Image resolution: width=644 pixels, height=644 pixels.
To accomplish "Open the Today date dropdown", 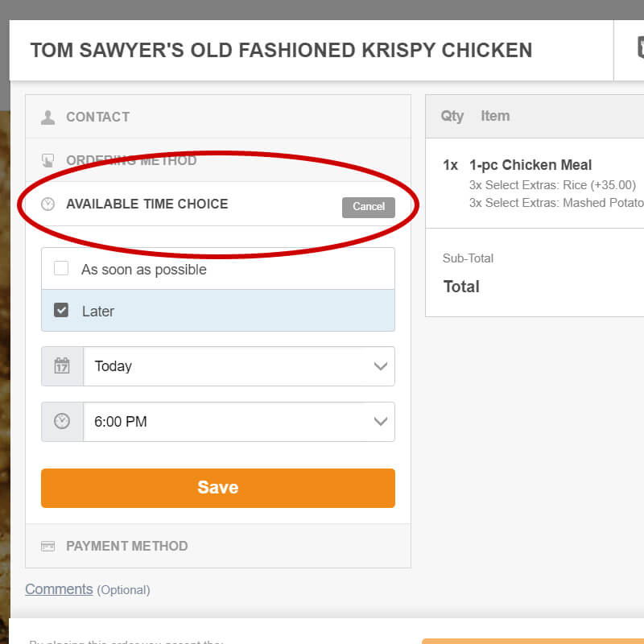I will pos(238,366).
